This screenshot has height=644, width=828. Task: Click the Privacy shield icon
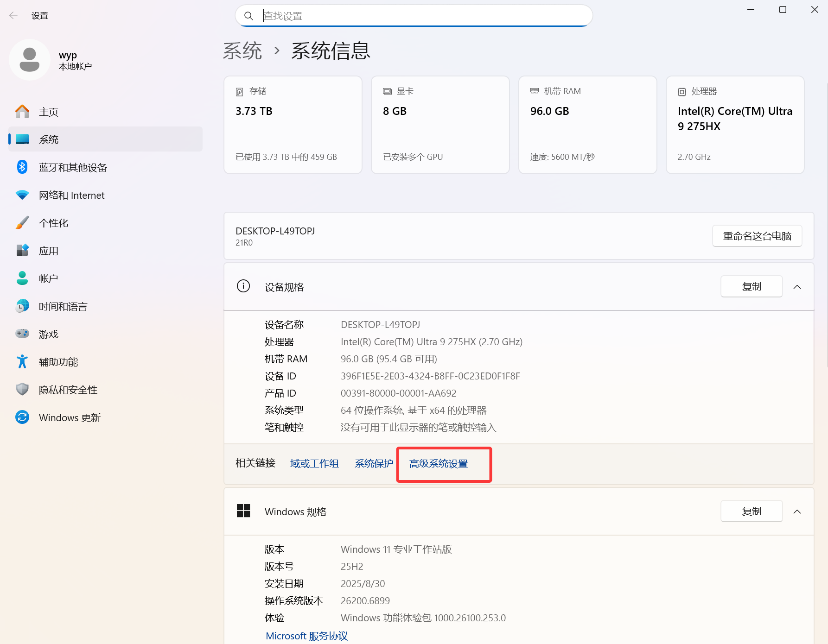pos(22,390)
